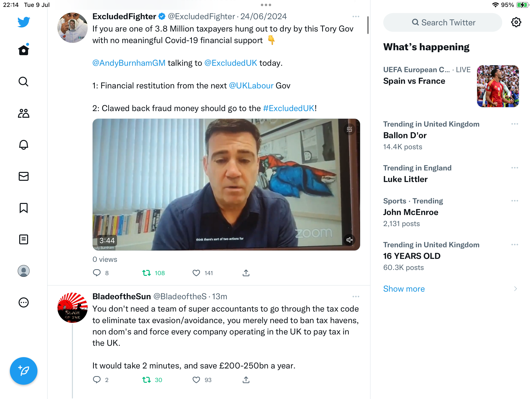Unmute the Andy Burnham video
The height and width of the screenshot is (399, 532).
pos(349,240)
